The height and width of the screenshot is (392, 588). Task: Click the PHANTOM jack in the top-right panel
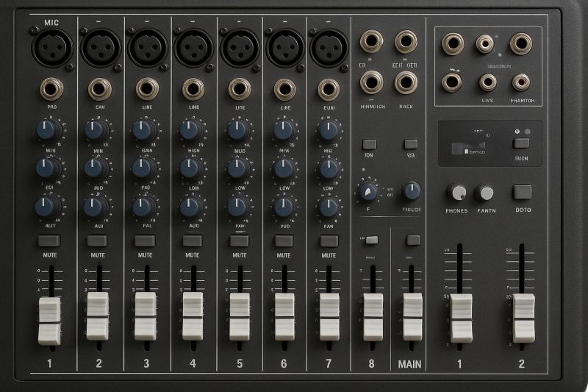[x=521, y=82]
